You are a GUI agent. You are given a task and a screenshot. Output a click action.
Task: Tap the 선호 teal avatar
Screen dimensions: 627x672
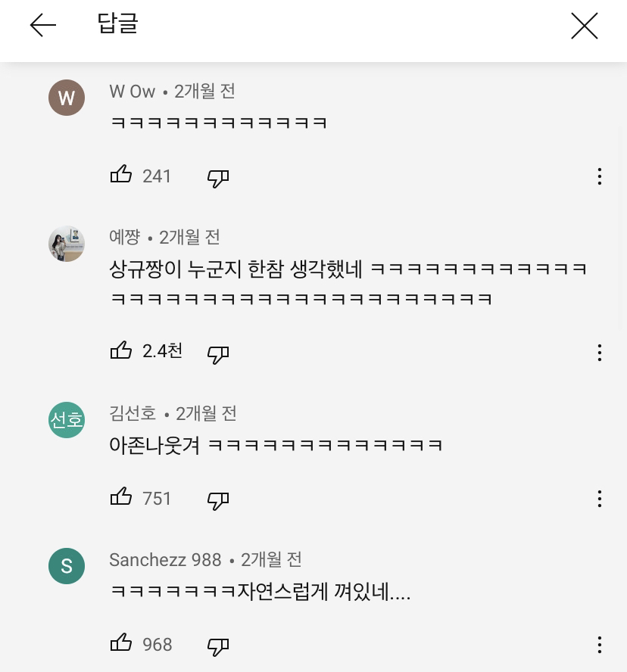click(67, 420)
